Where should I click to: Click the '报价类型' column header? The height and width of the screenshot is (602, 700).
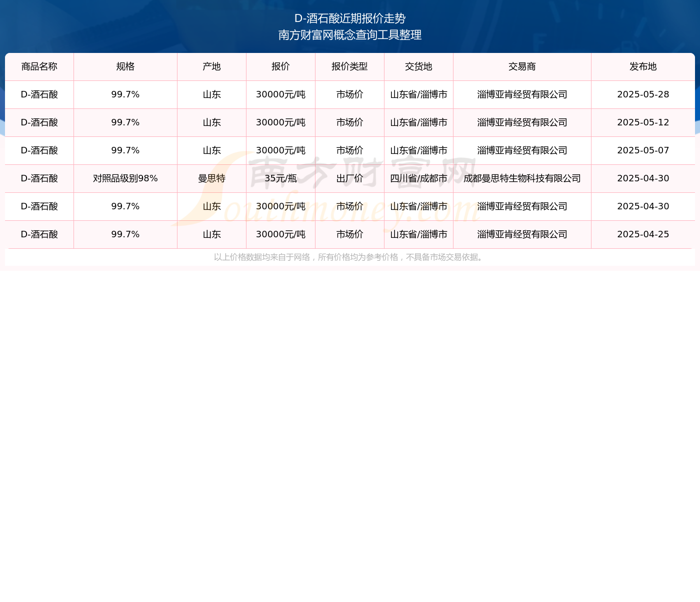pyautogui.click(x=350, y=66)
